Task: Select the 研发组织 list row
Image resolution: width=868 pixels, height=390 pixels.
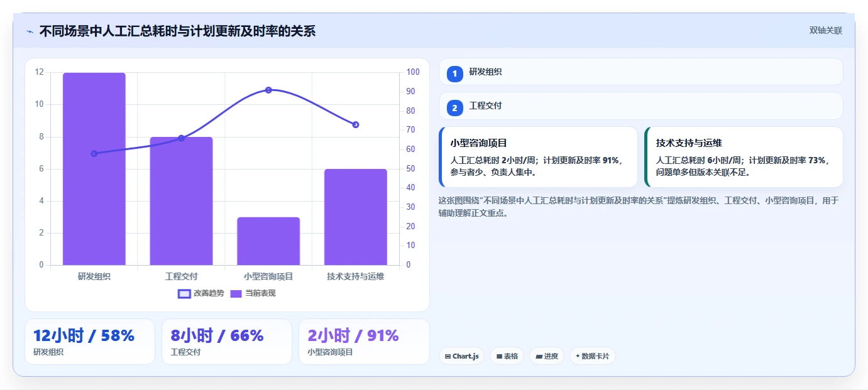Action: coord(640,72)
